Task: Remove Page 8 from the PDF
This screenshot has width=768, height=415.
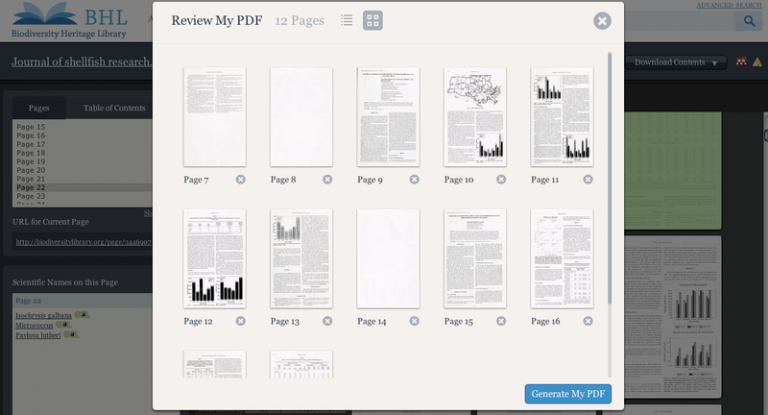Action: coord(327,180)
